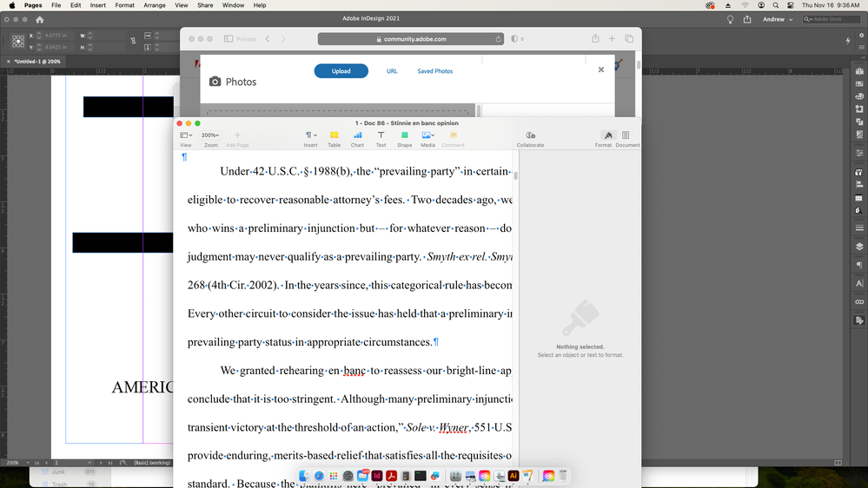
Task: Close the Photos dialog with X
Action: tap(601, 69)
